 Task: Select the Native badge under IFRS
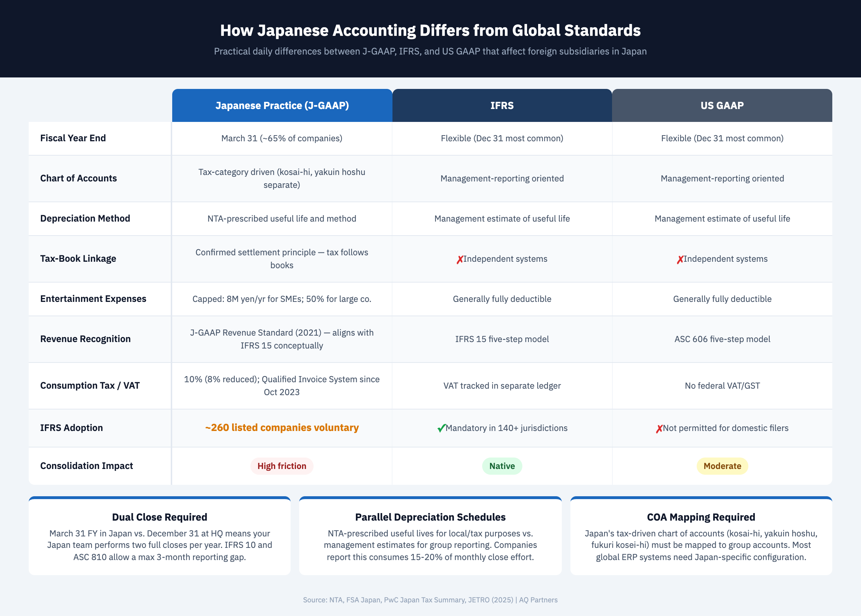502,466
